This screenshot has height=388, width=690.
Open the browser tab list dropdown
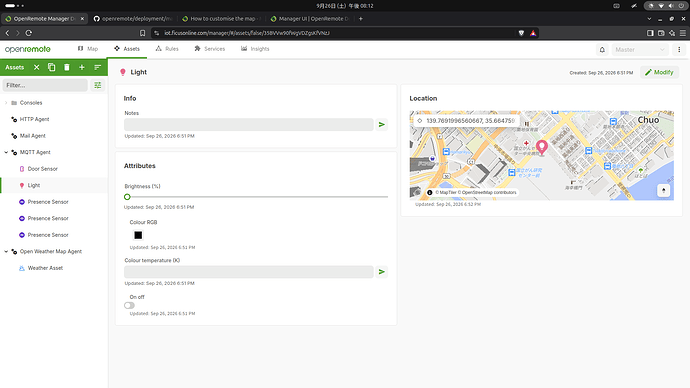[x=649, y=18]
